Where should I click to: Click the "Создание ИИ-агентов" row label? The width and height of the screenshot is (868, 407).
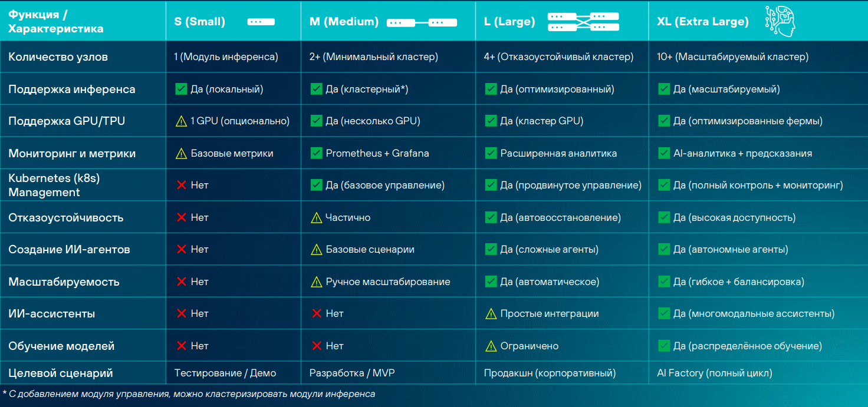[69, 250]
